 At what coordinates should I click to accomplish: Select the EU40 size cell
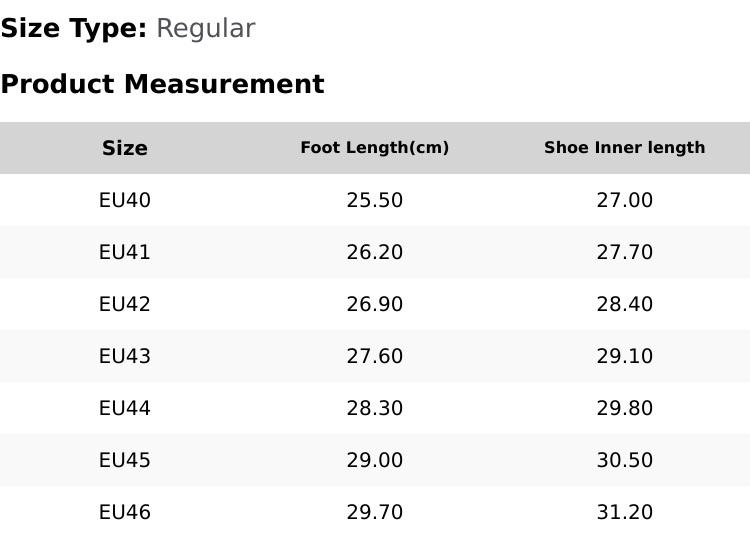pyautogui.click(x=125, y=200)
